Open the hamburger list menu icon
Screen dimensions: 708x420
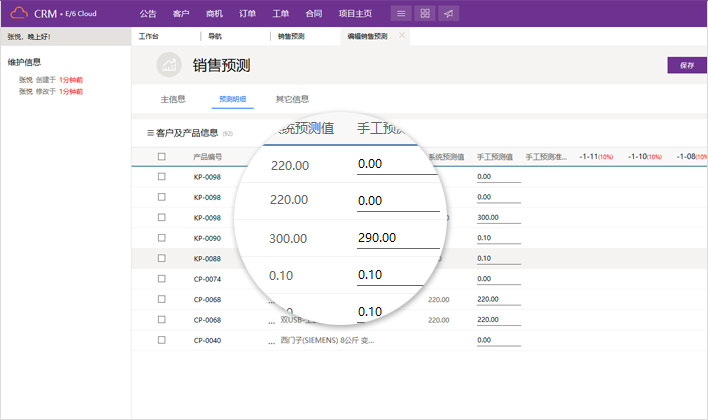[x=400, y=13]
